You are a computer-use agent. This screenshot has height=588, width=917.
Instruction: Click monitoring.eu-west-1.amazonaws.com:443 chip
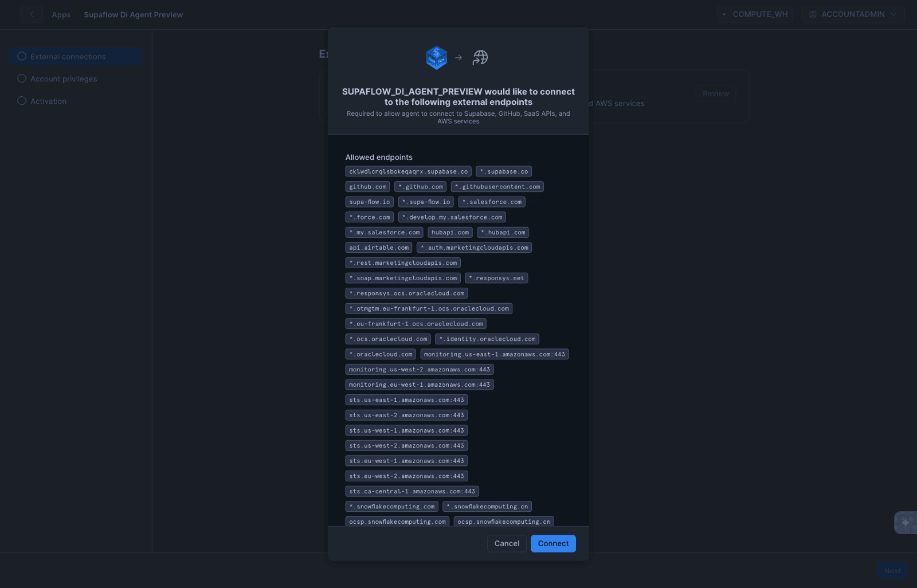click(x=420, y=385)
